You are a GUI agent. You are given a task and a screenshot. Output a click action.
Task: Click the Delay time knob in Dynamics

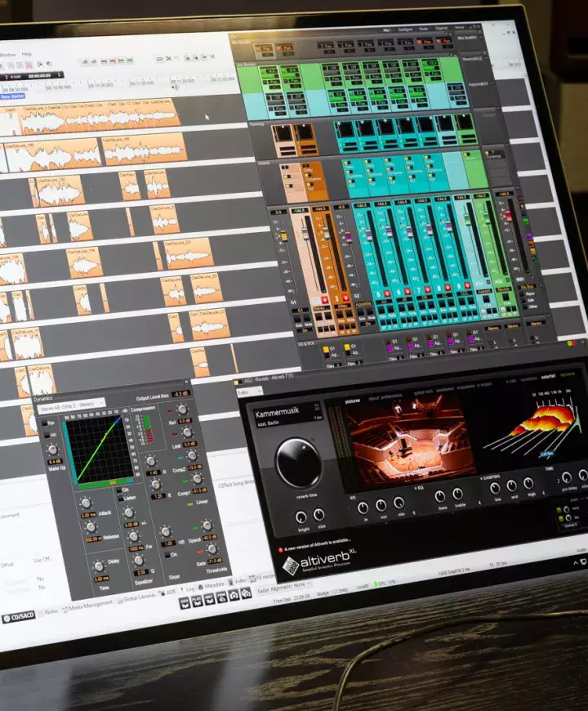[x=98, y=566]
